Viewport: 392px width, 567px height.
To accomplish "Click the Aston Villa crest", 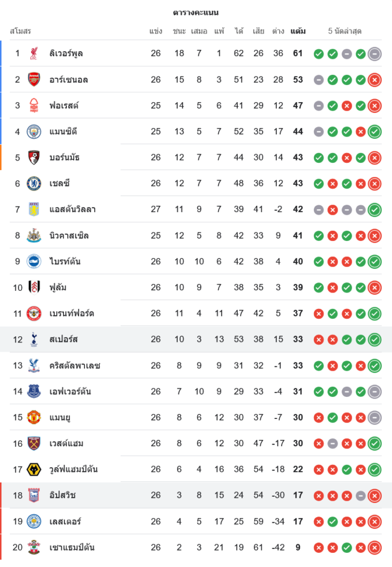I will tap(34, 209).
